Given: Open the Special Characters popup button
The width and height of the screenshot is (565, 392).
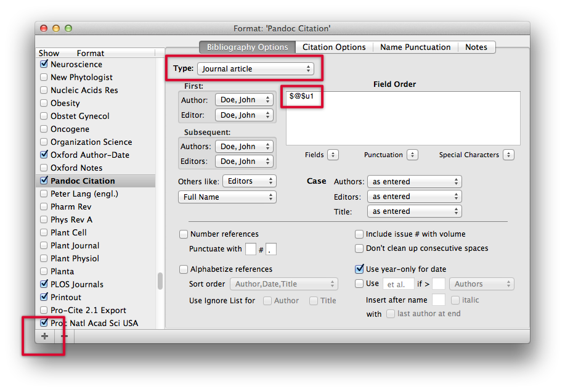Looking at the screenshot, I should [x=508, y=155].
